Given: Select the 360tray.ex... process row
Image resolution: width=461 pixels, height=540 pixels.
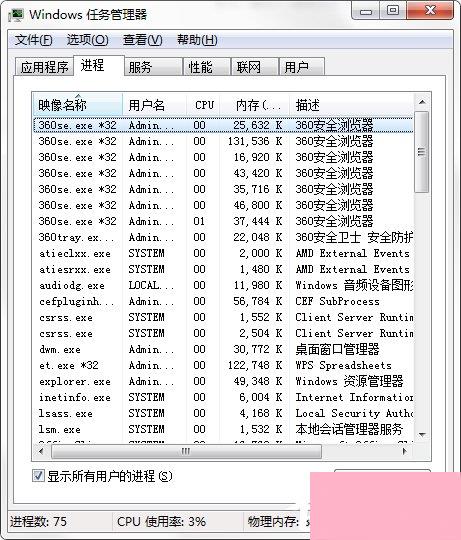Looking at the screenshot, I should [x=223, y=237].
